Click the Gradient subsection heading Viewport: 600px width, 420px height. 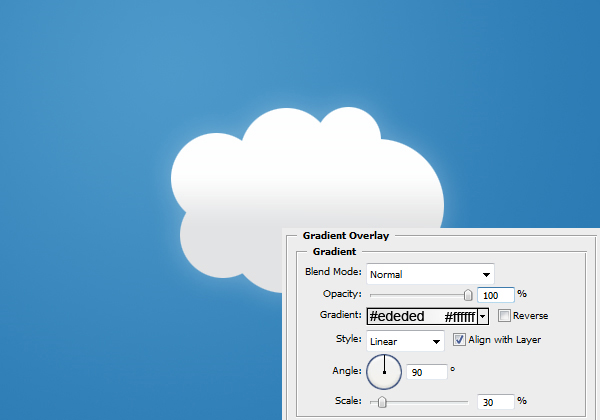click(334, 252)
